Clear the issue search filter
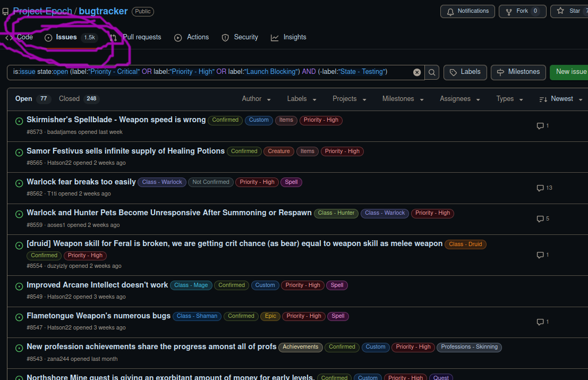The width and height of the screenshot is (588, 380). 416,72
